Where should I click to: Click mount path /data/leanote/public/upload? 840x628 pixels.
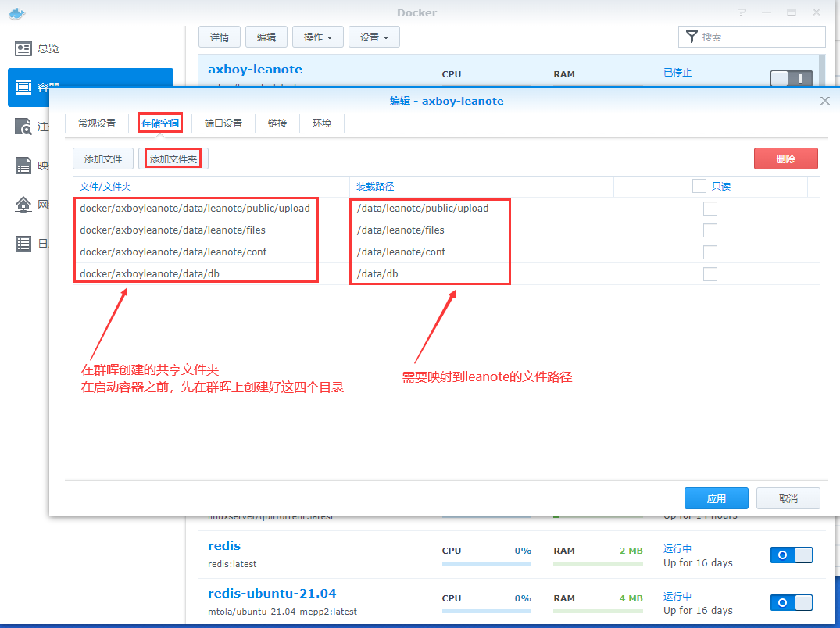pyautogui.click(x=423, y=209)
